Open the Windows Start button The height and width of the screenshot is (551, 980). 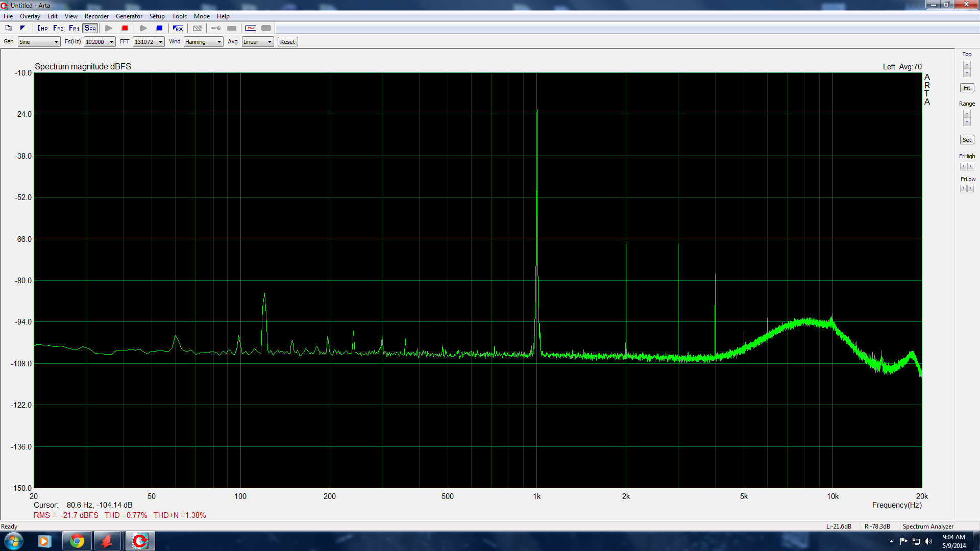pyautogui.click(x=14, y=541)
